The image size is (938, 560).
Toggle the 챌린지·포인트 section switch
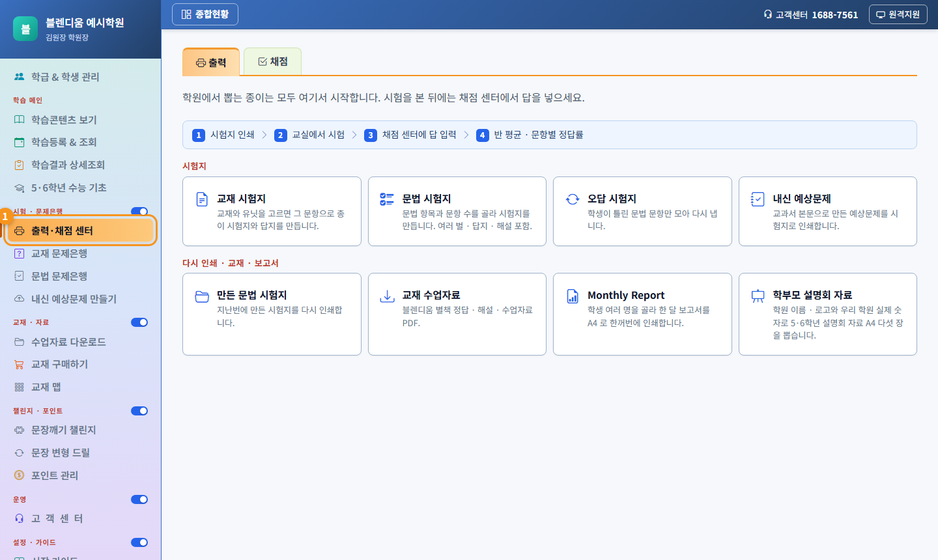139,411
